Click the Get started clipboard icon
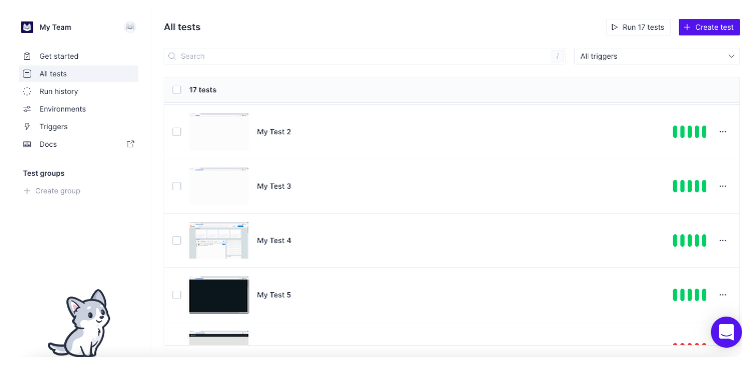 [x=27, y=56]
